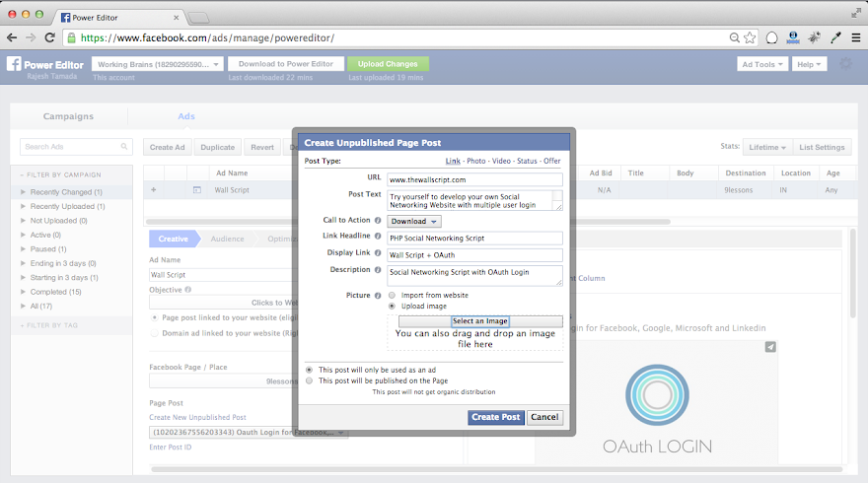Select Import from website radio
This screenshot has height=483, width=868.
[392, 296]
